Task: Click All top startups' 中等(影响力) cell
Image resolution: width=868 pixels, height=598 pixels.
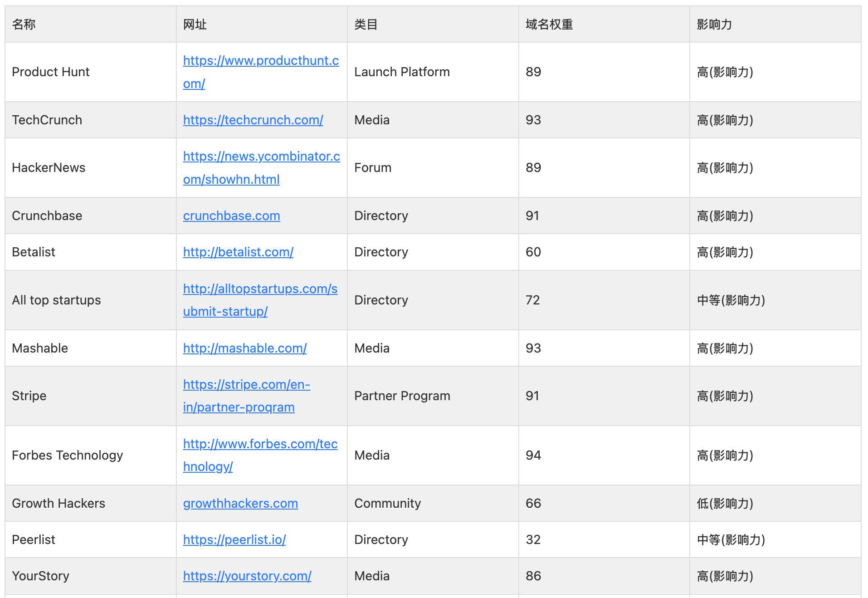Action: [775, 300]
